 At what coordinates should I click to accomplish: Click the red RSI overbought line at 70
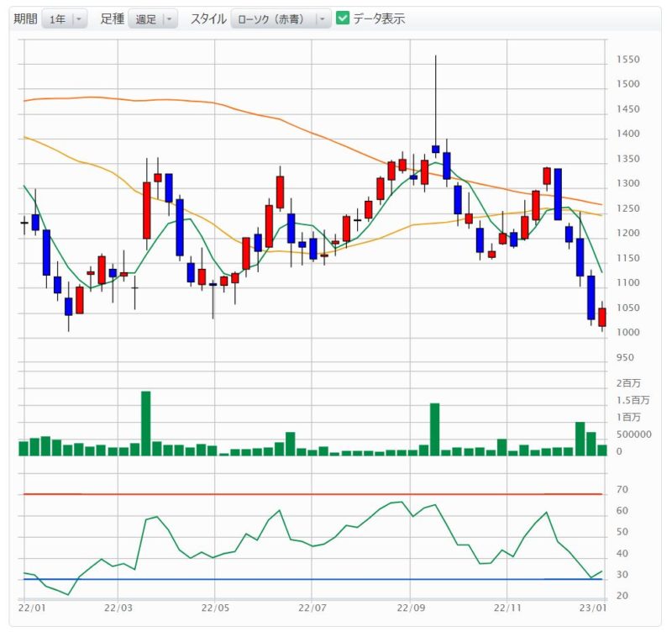click(312, 494)
